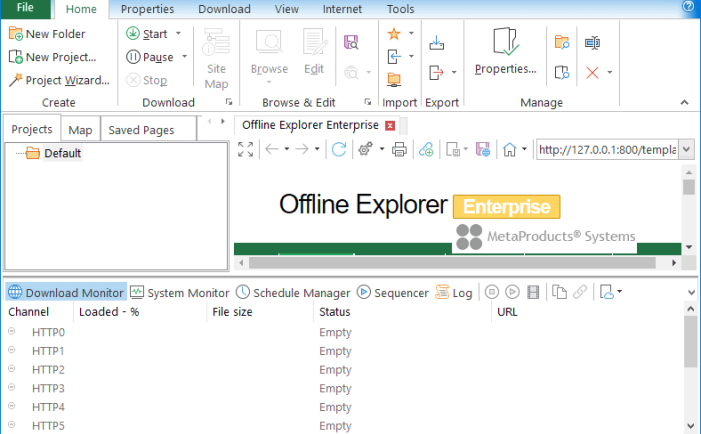
Task: Expand the monitor toolbar overflow chevron
Action: [x=691, y=293]
